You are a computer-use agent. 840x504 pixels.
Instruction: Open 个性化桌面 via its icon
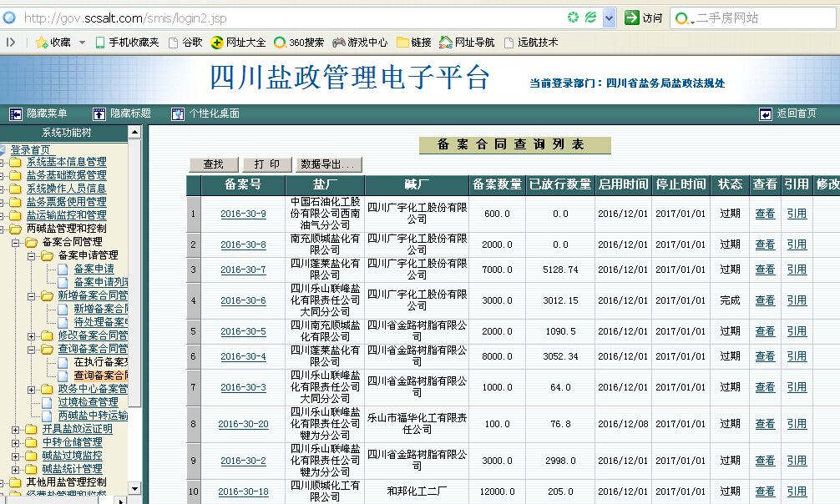(177, 113)
